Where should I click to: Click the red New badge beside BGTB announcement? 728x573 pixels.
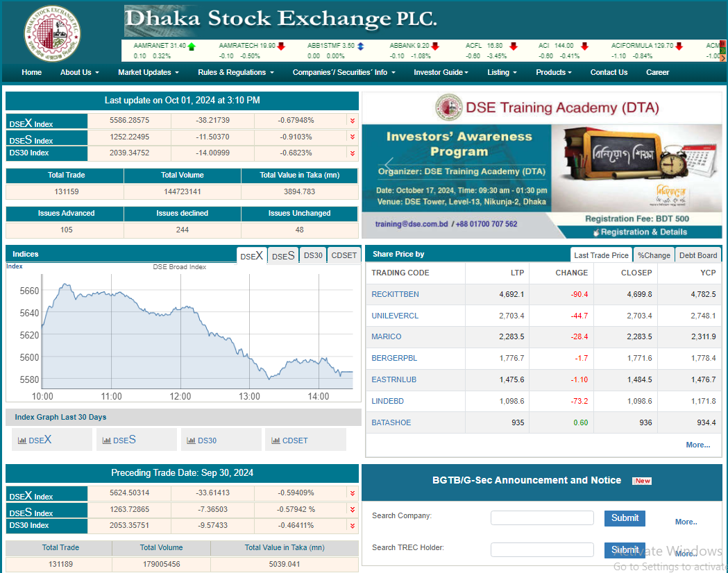pyautogui.click(x=643, y=481)
